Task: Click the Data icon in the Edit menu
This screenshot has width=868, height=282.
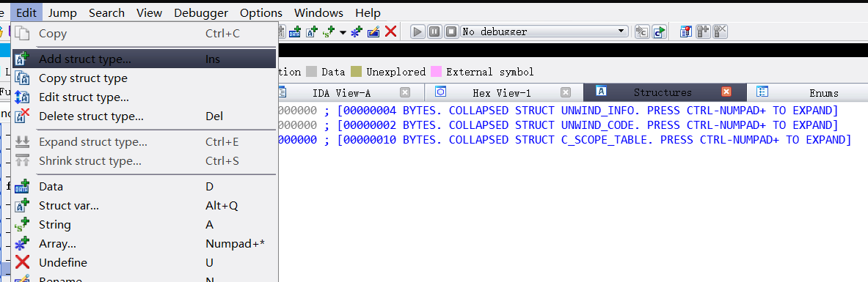Action: (x=22, y=187)
